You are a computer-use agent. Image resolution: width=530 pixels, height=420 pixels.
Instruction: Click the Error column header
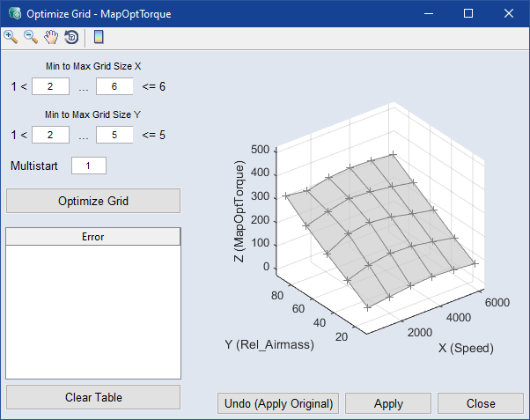click(93, 237)
